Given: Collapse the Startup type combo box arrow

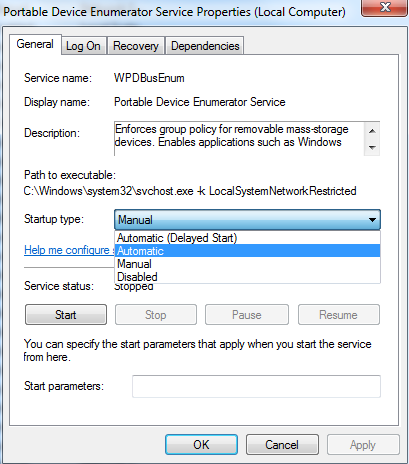Looking at the screenshot, I should click(x=372, y=220).
